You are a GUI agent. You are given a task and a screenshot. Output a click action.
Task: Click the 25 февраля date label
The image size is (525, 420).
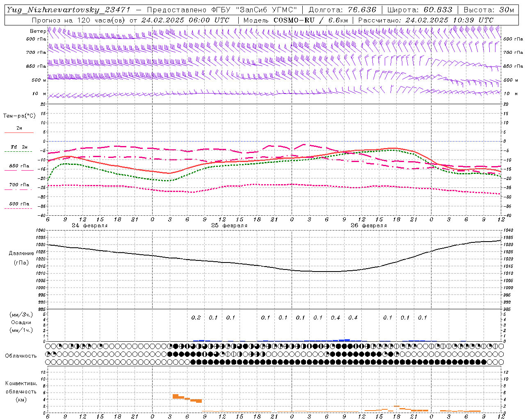[229, 226]
